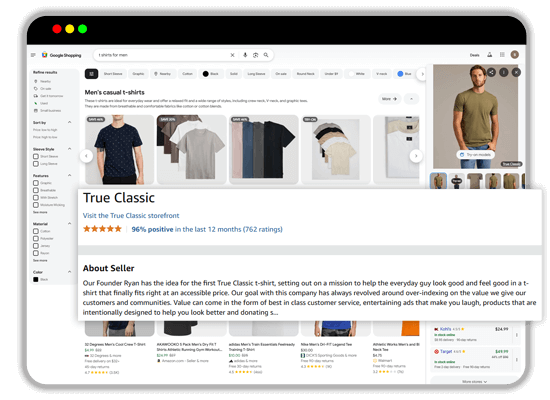
Task: Clear the search box text
Action: click(232, 55)
